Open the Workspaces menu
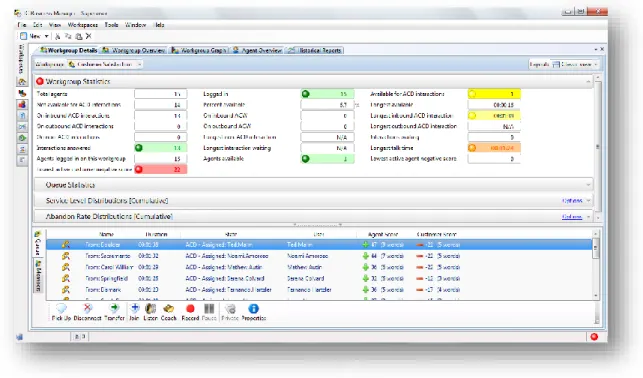 click(83, 25)
